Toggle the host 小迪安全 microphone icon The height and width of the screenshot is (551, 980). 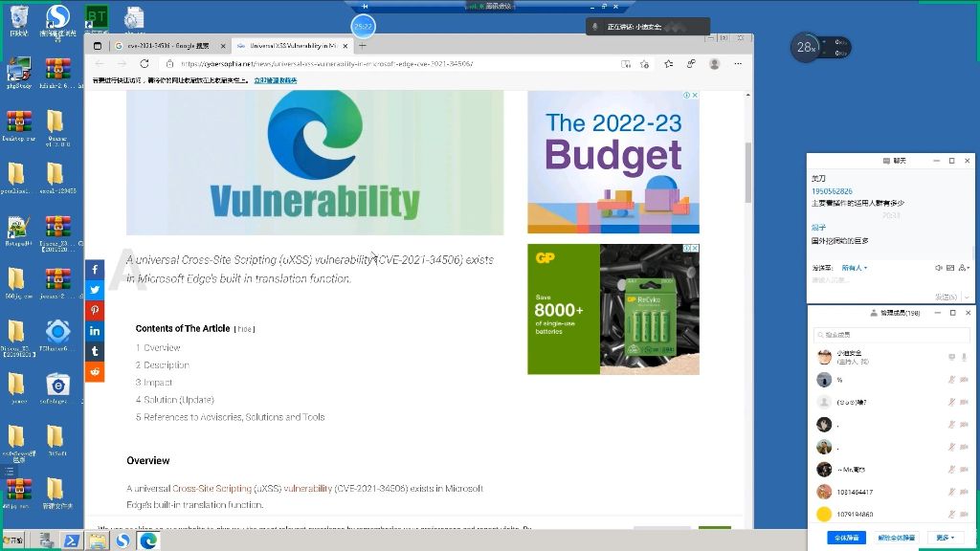tap(964, 358)
